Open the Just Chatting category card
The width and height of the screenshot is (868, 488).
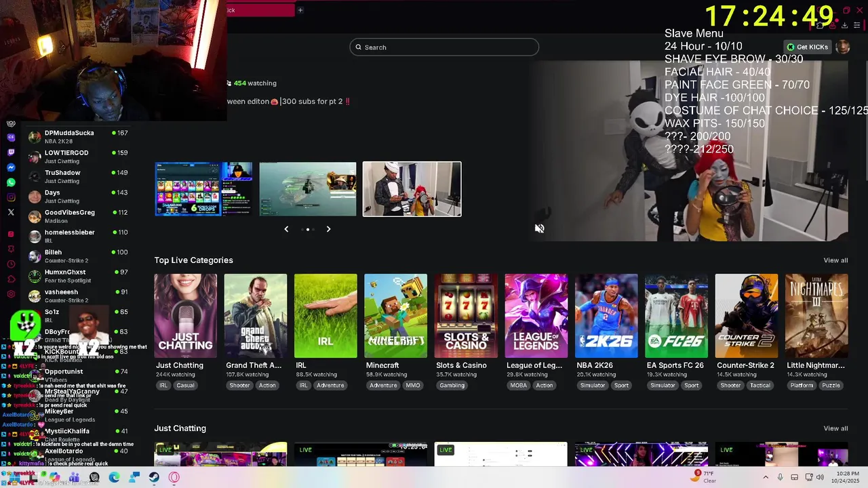(x=185, y=315)
